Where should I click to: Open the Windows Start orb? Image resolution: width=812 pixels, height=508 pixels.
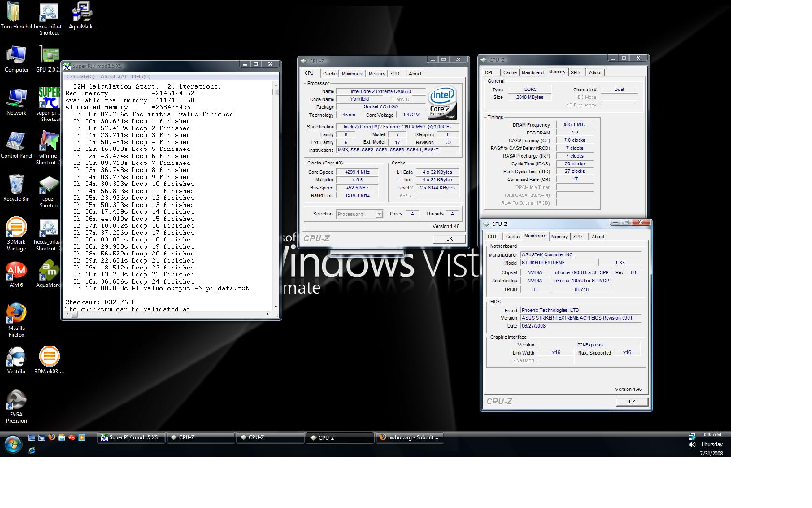point(13,444)
